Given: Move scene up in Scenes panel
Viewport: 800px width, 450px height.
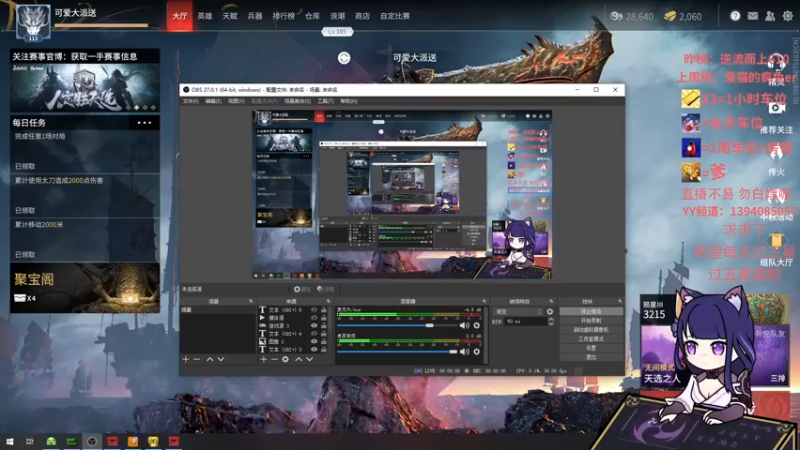Looking at the screenshot, I should pos(210,359).
